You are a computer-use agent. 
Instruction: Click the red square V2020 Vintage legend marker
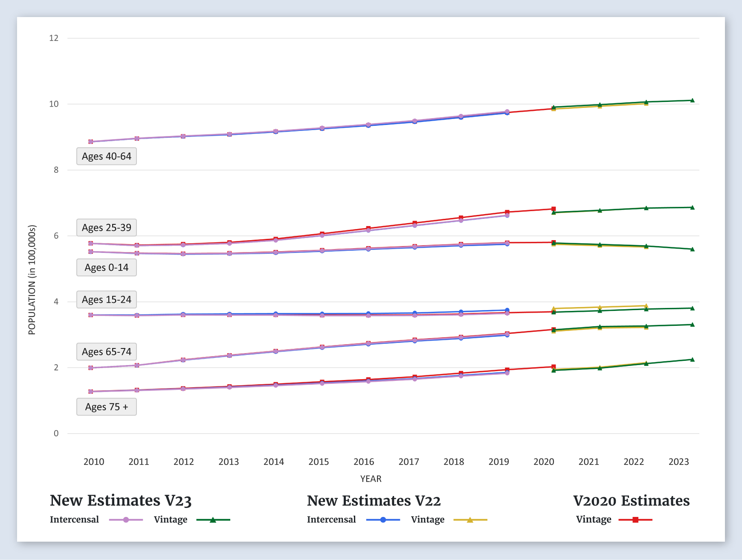[x=635, y=520]
